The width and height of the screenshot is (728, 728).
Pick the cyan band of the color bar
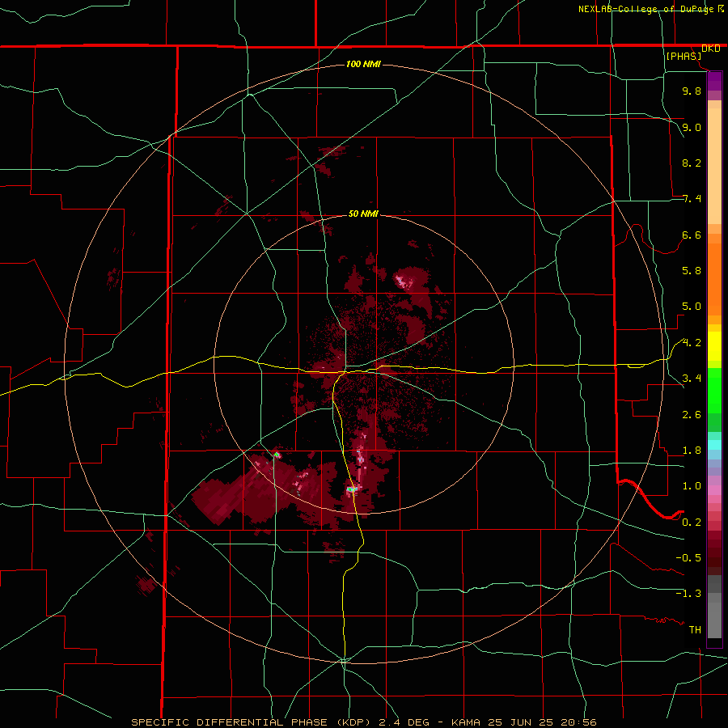tap(714, 445)
